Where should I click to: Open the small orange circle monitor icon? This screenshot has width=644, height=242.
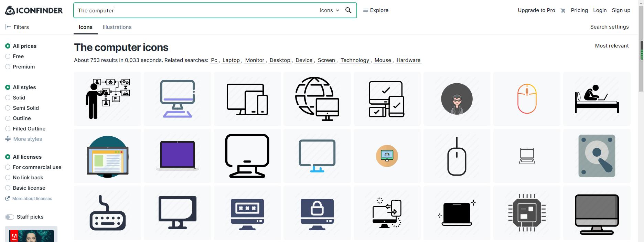tap(387, 156)
